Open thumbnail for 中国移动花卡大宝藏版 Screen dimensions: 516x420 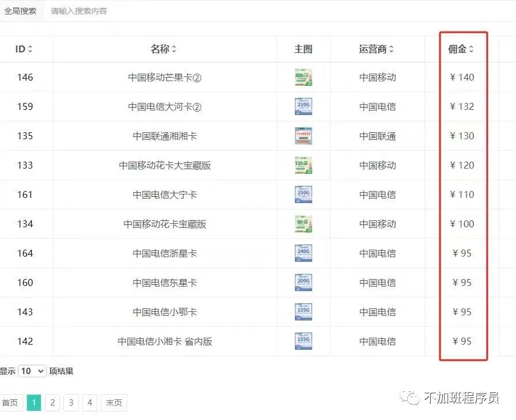point(303,165)
